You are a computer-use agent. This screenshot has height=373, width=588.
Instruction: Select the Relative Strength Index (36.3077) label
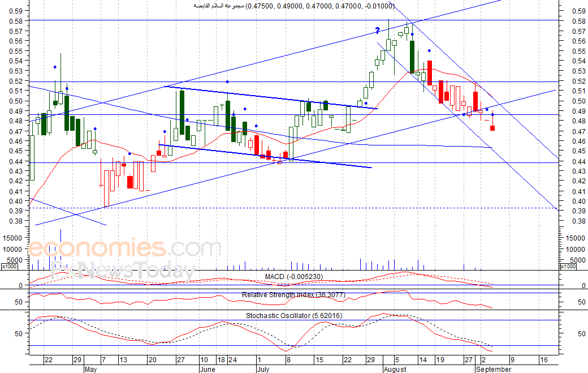293,295
